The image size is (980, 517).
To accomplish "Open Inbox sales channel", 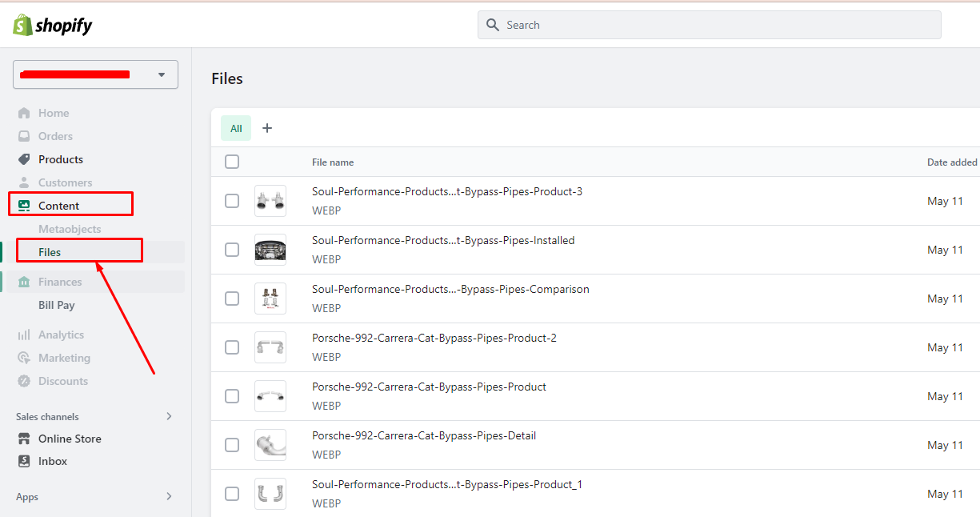I will coord(53,461).
